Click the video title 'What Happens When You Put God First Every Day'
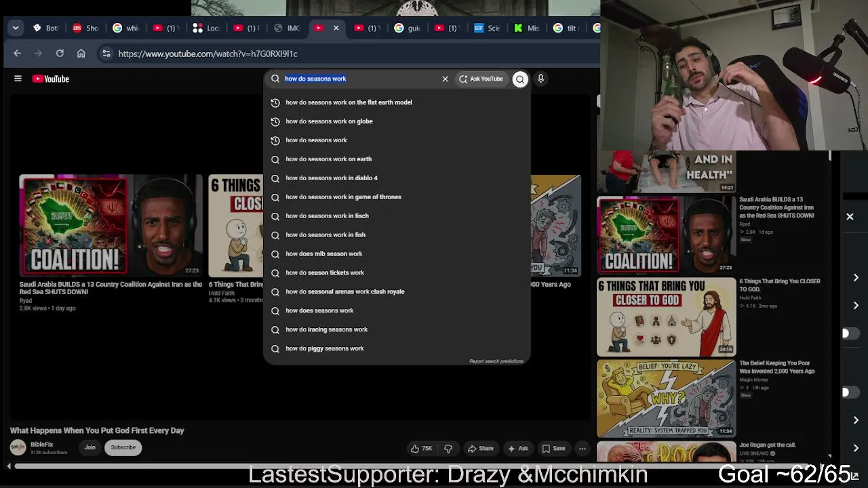The height and width of the screenshot is (488, 868). tap(97, 430)
